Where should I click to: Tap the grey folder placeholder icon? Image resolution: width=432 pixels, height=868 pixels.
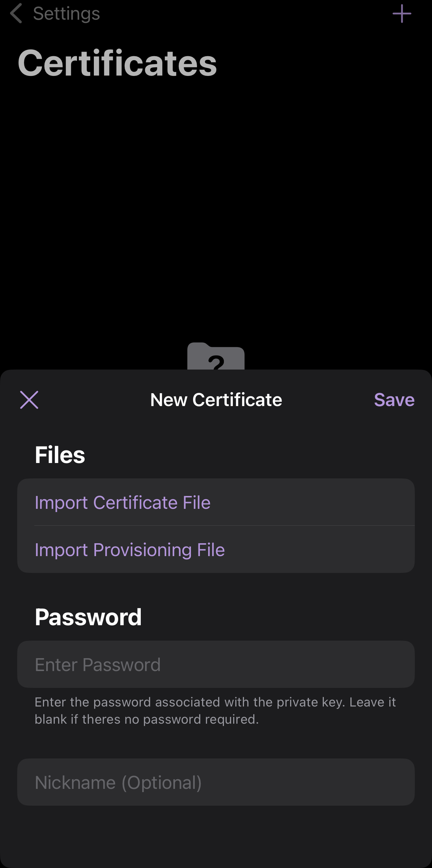point(216,358)
